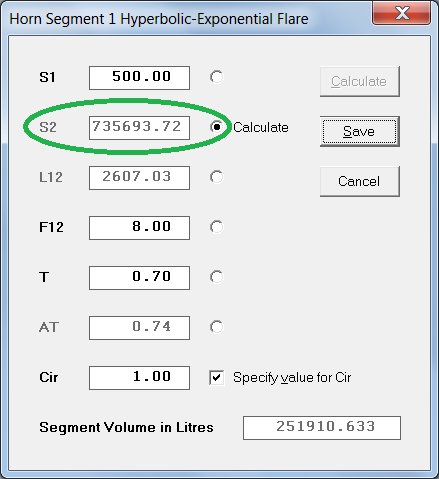
Task: Select the AT radio button
Action: [217, 327]
